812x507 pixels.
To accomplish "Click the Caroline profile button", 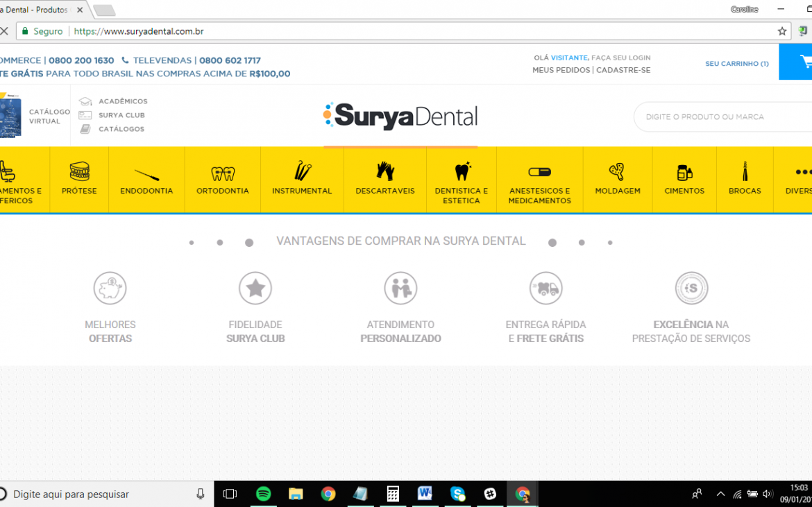I will [744, 9].
